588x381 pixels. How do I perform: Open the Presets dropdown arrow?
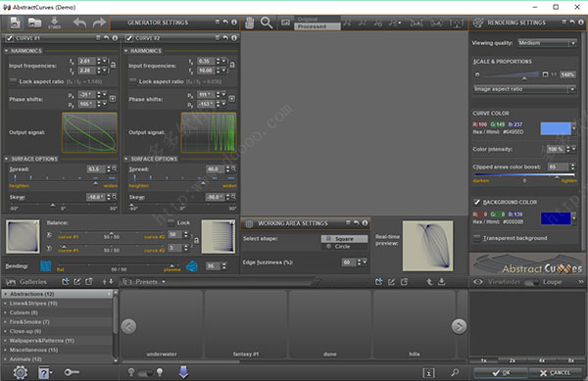tap(164, 282)
